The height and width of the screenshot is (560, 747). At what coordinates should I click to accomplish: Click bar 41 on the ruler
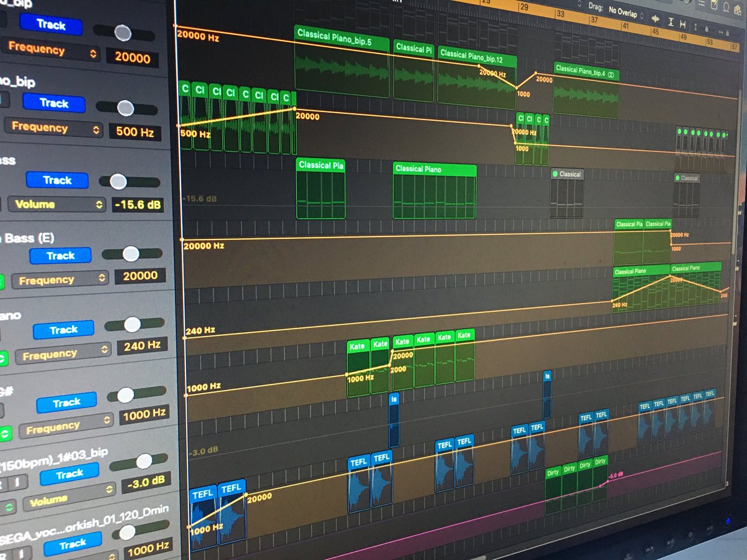coord(625,26)
